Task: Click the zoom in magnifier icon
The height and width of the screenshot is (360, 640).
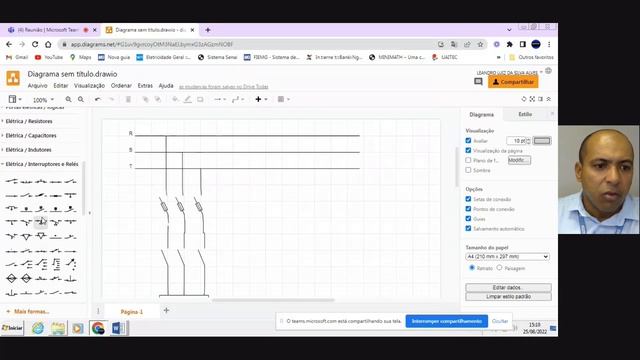Action: point(68,99)
